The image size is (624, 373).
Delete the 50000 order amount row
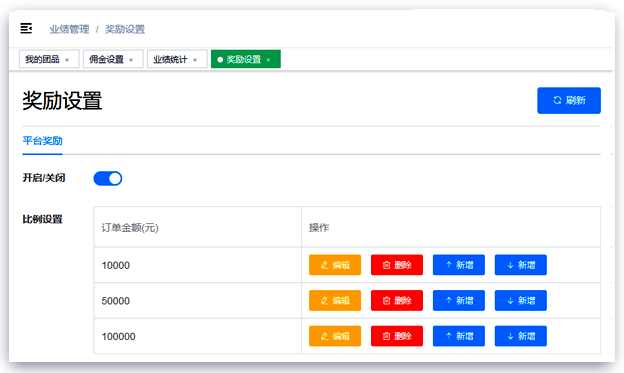[397, 301]
